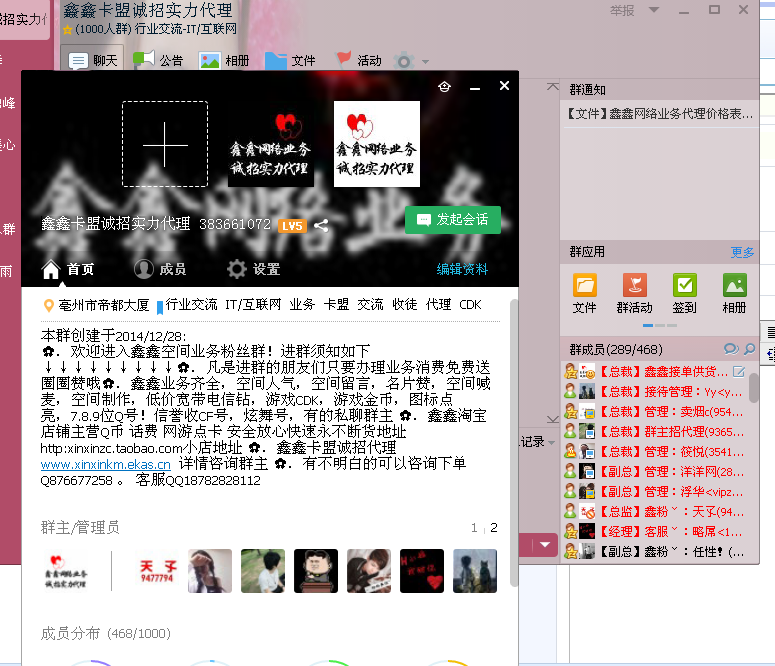Select the white 鑫鑫网络业务 cover thumbnail
Image resolution: width=775 pixels, height=666 pixels.
(377, 144)
